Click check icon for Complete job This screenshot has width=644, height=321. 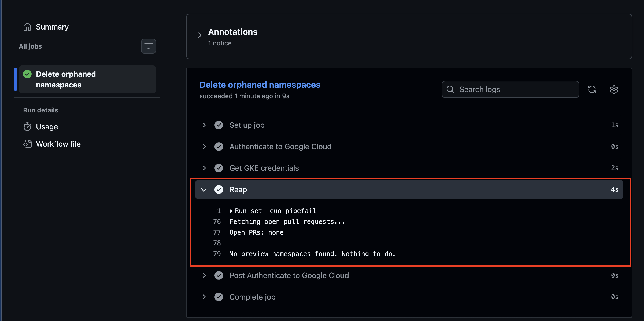click(219, 297)
